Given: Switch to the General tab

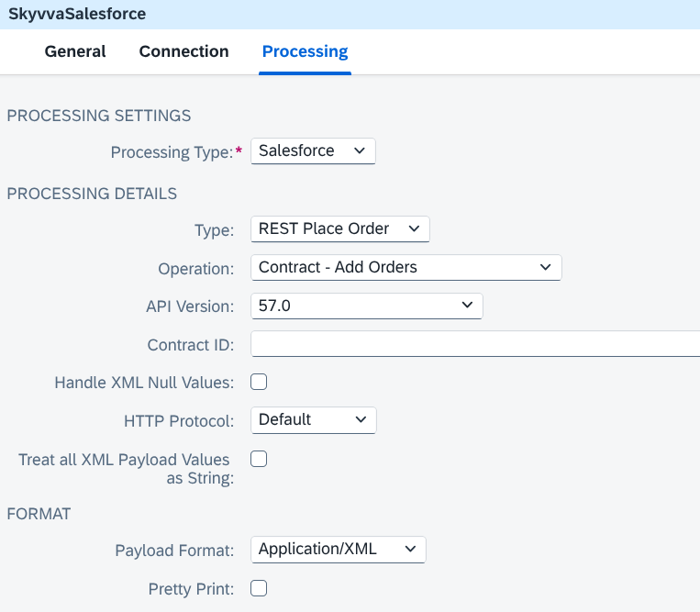Looking at the screenshot, I should tap(75, 51).
